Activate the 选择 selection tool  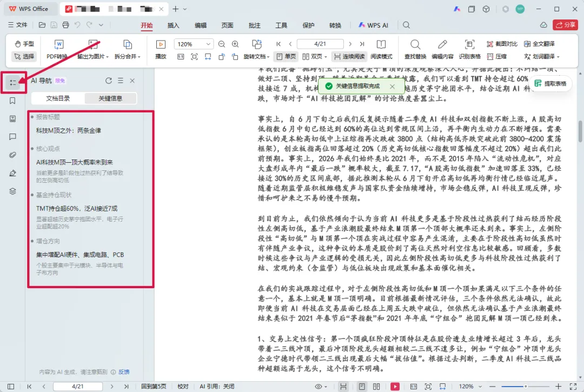24,56
